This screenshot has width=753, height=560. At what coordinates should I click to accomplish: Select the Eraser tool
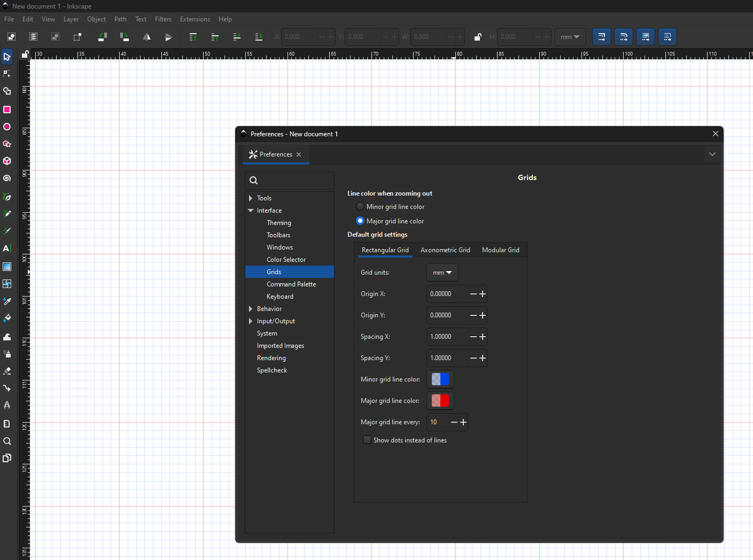7,371
